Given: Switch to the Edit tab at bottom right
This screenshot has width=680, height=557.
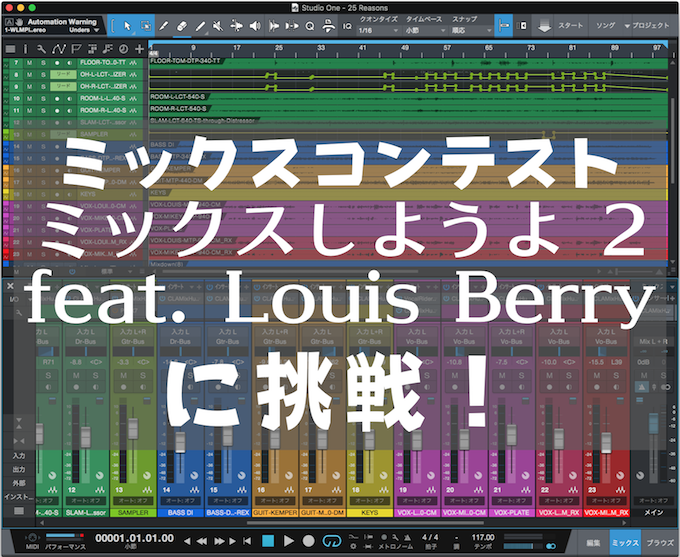Looking at the screenshot, I should click(x=593, y=543).
